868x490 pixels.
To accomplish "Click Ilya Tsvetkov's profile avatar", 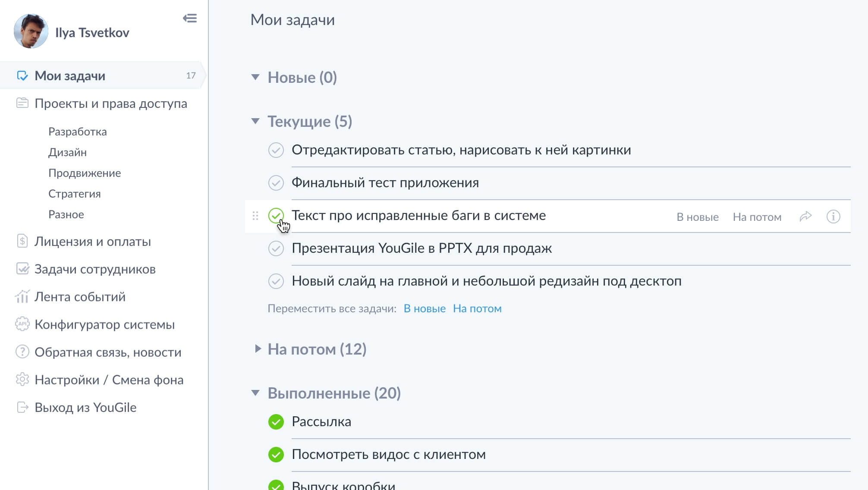I will 29,31.
